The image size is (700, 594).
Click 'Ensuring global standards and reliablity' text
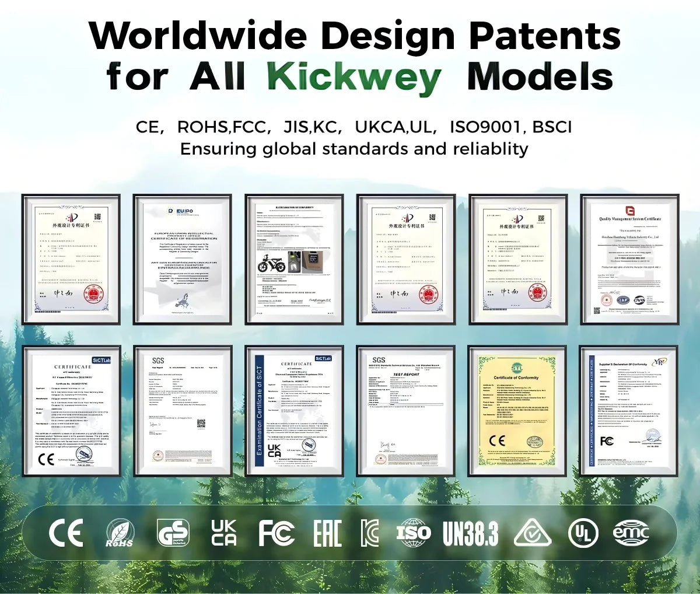[x=354, y=149]
